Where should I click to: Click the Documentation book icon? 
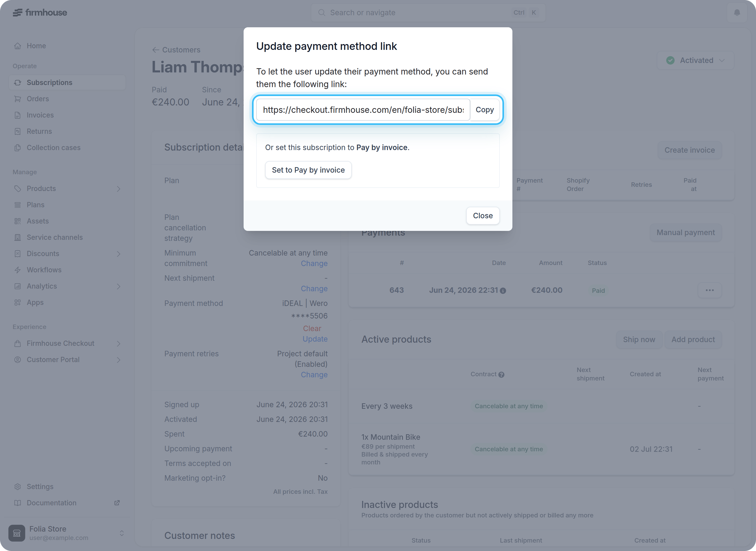[x=18, y=503]
